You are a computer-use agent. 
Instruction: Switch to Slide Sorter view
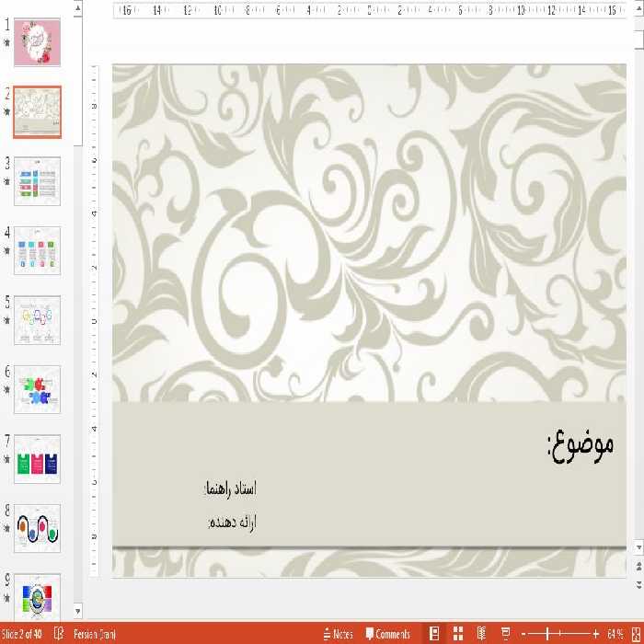pos(458,634)
